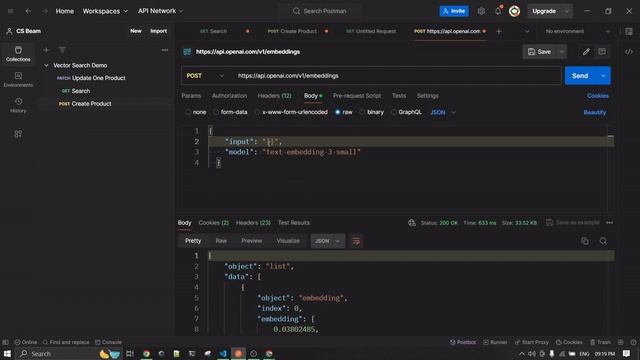Open the collections panel three-dot options
640x360 pixels.
[x=165, y=50]
